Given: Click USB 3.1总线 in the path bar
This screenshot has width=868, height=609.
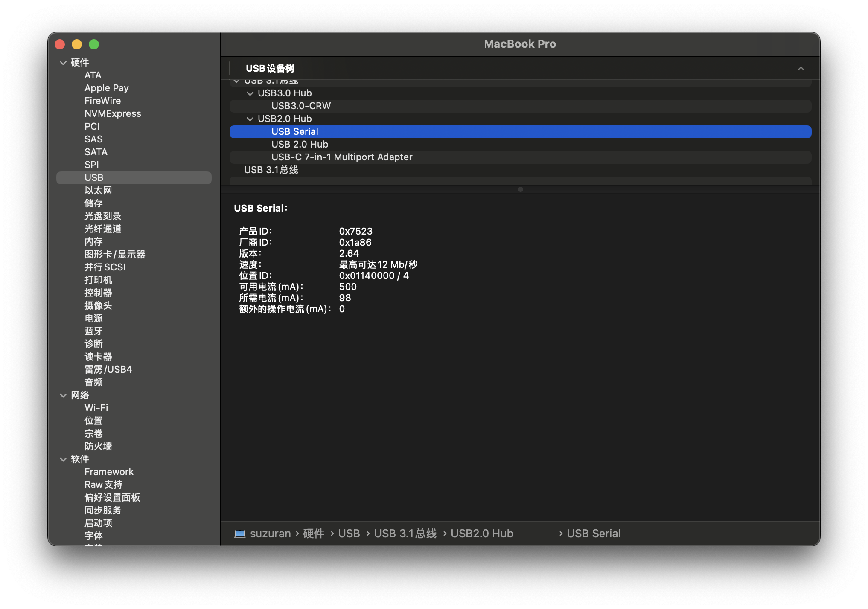Looking at the screenshot, I should pyautogui.click(x=405, y=534).
